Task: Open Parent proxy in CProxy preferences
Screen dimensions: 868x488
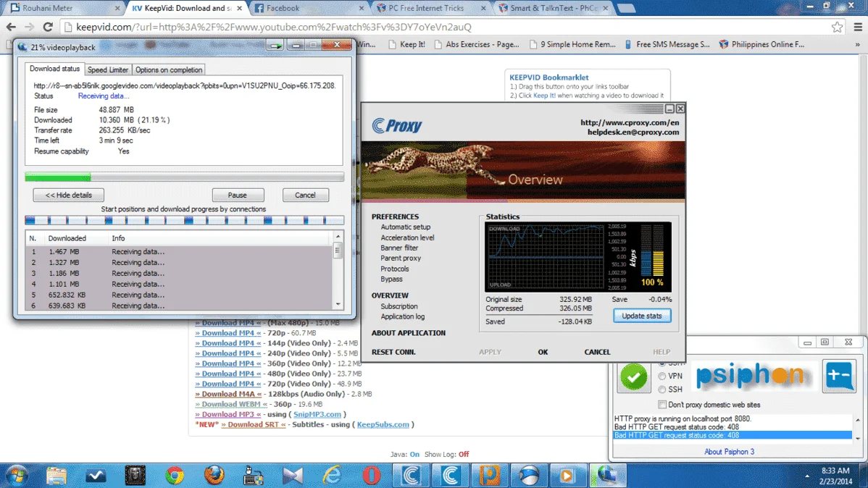Action: (x=400, y=258)
